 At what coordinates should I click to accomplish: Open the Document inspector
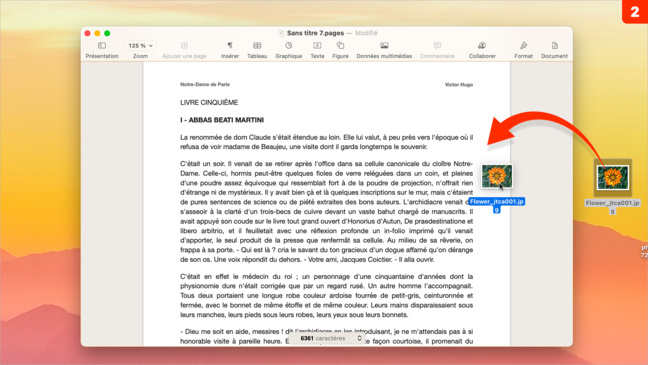pos(554,50)
